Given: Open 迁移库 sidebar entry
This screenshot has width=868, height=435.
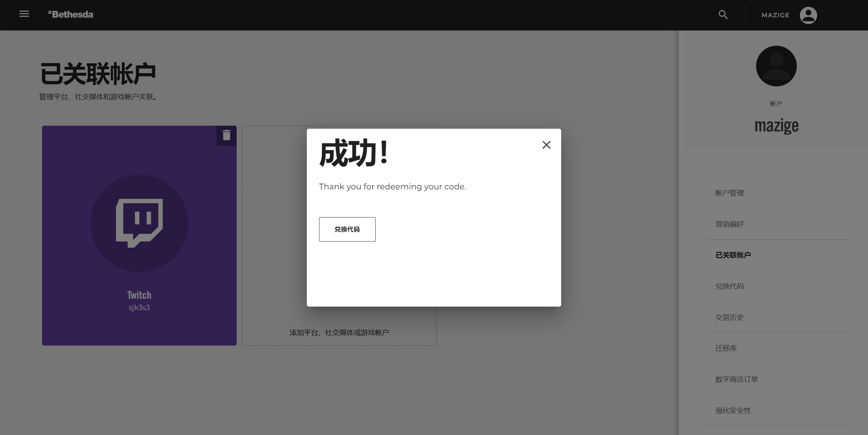Looking at the screenshot, I should (726, 348).
